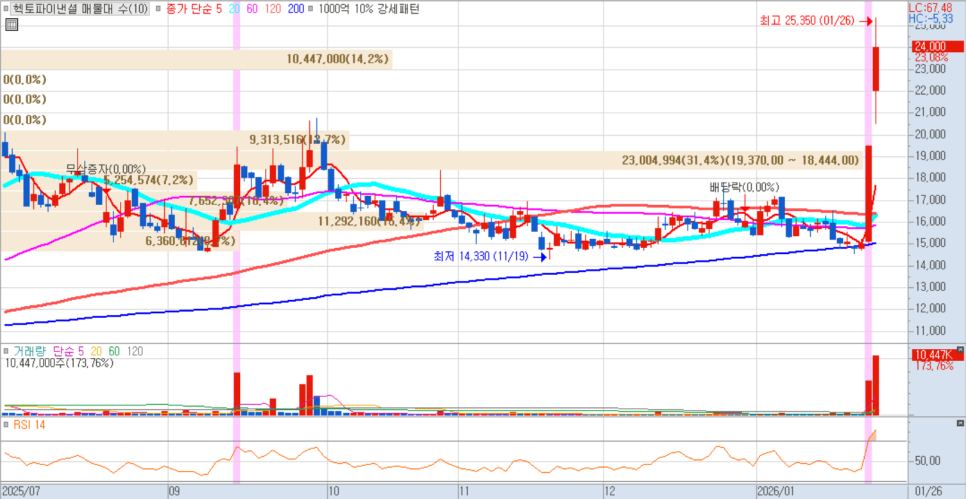
Task: Click the tallest latest red volume bar
Action: (x=876, y=385)
